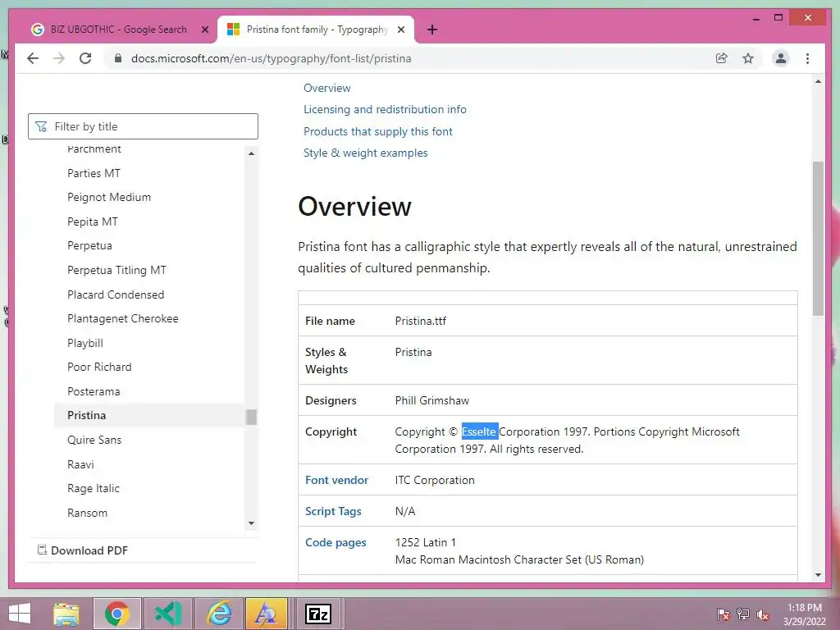The width and height of the screenshot is (840, 630).
Task: Click the address bar URL
Action: tap(271, 58)
